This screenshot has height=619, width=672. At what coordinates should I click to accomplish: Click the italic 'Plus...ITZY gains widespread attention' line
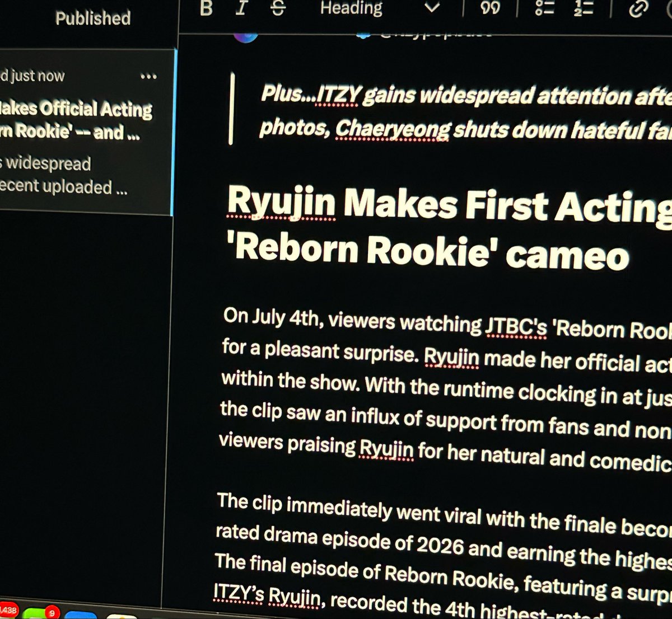point(466,96)
